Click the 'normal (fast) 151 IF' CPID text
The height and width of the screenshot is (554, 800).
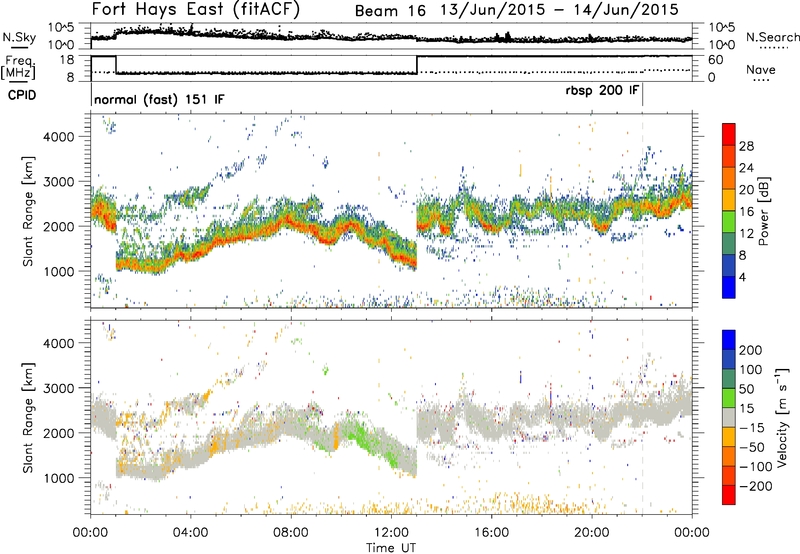click(x=159, y=99)
